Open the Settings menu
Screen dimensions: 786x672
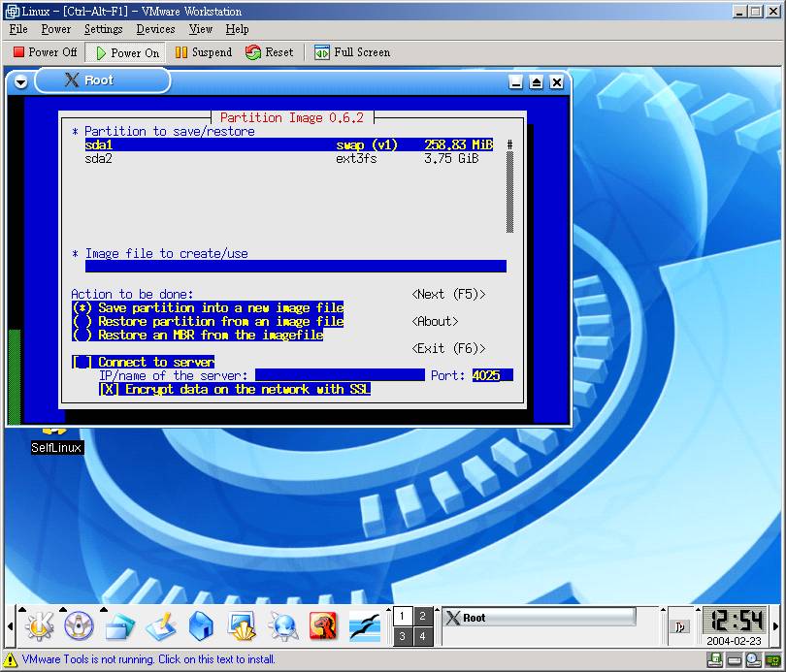point(103,29)
